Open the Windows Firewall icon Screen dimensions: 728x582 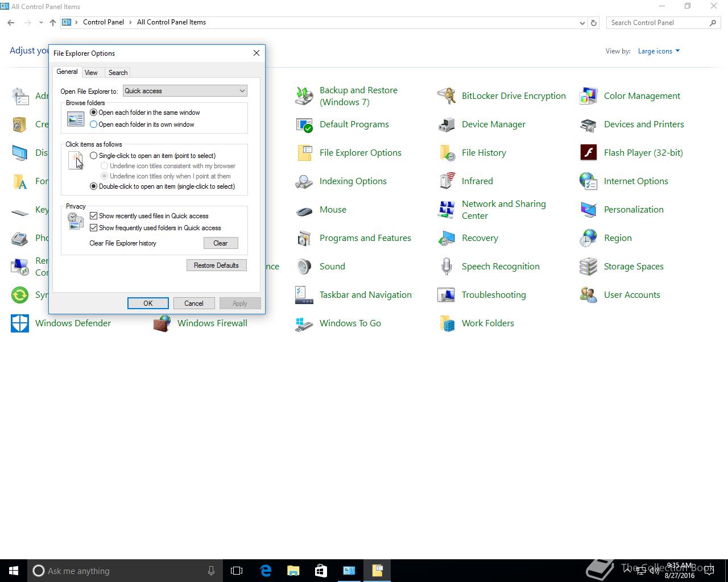pos(162,323)
